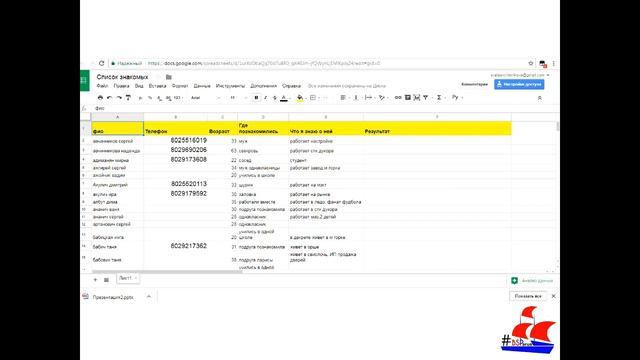Click the Показать все downloads button
Screen dimensions: 640x360
[x=528, y=296]
